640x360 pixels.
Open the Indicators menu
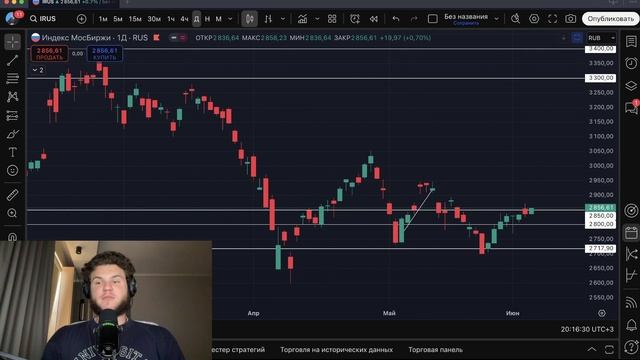(302, 19)
